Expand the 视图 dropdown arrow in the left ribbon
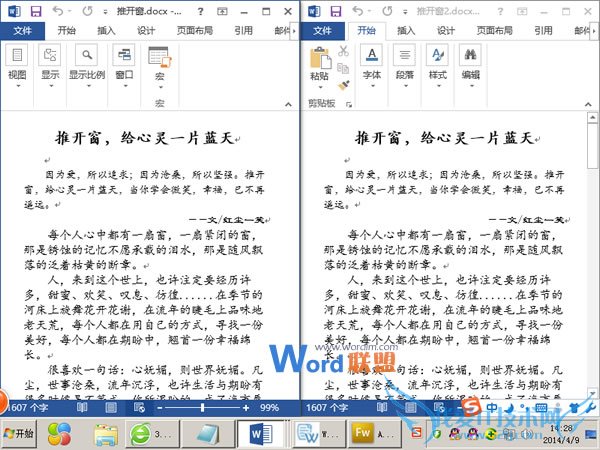Viewport: 600px width, 450px height. [x=18, y=86]
